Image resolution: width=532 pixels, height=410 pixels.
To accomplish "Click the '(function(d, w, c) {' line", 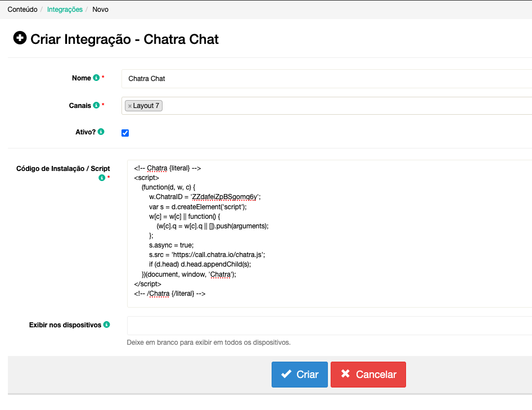I will [168, 187].
